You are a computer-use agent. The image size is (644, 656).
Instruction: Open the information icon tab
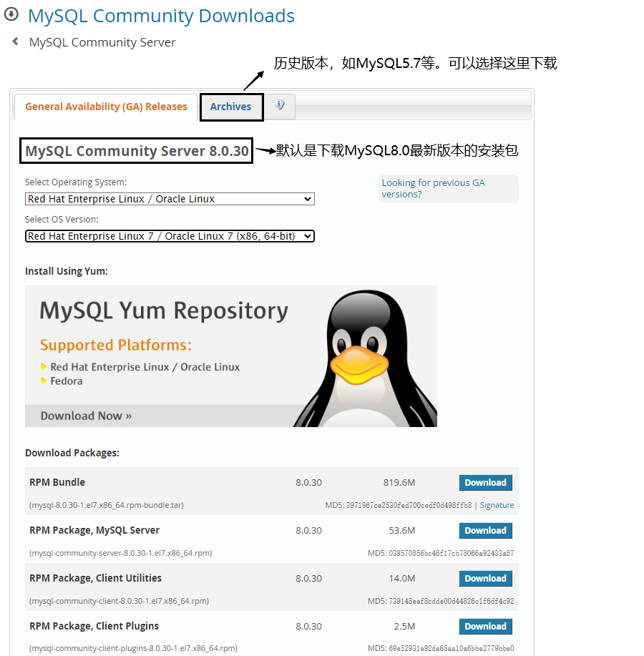280,105
